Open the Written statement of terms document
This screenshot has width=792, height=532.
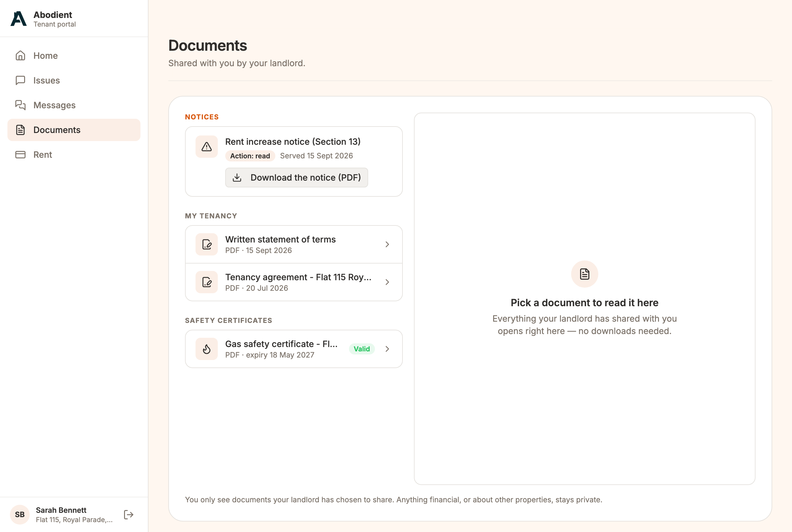294,244
